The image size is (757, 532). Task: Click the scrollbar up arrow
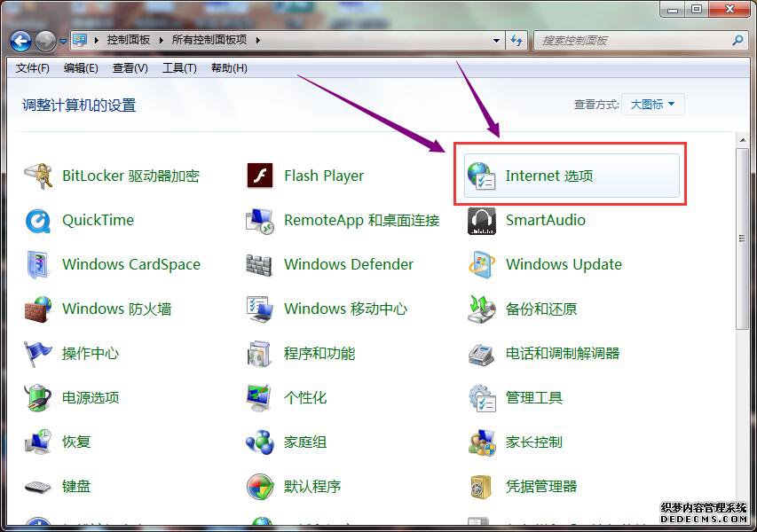click(743, 140)
